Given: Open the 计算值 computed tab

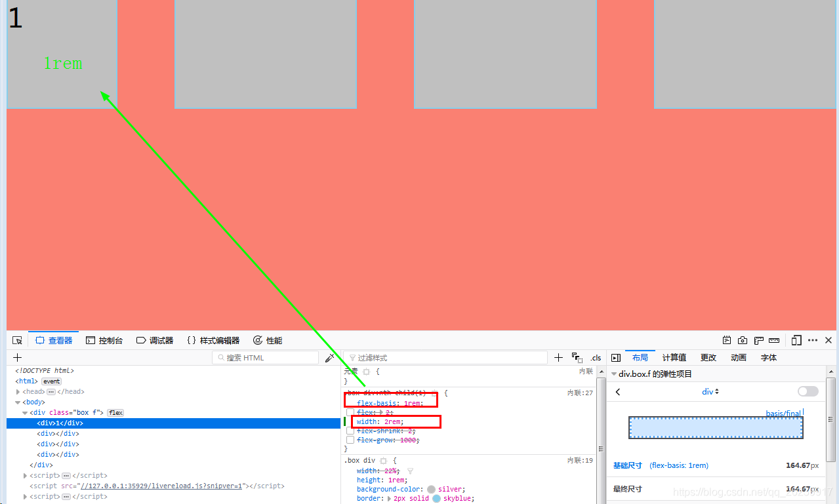Looking at the screenshot, I should 674,358.
